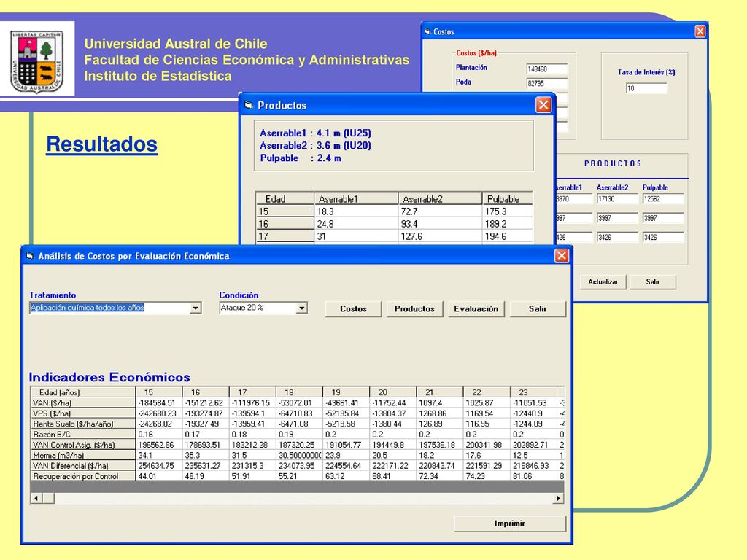Click the Aserrable2 column header in Productos table
The height and width of the screenshot is (560, 747).
[440, 198]
